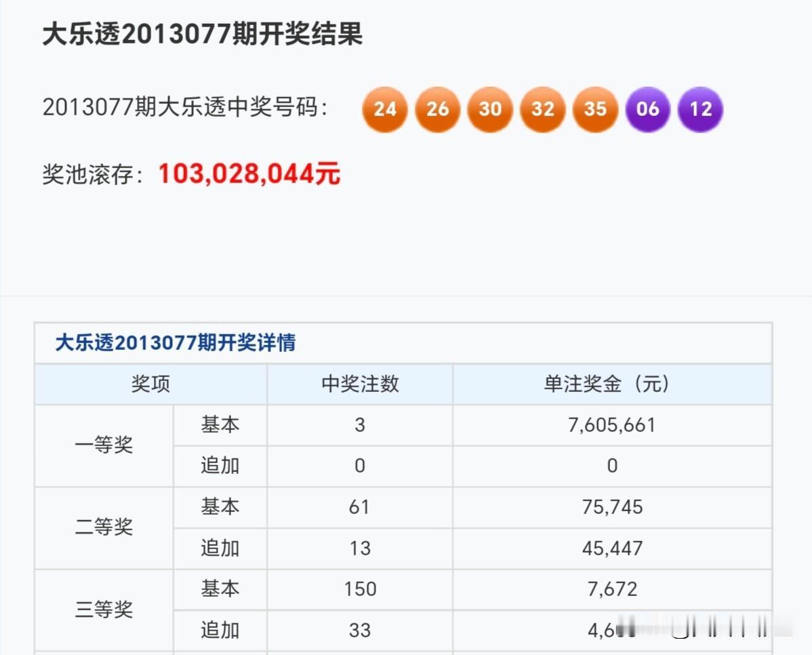The image size is (812, 655).
Task: Open the page title 大乐透2013077期开奖结果
Action: (x=203, y=36)
